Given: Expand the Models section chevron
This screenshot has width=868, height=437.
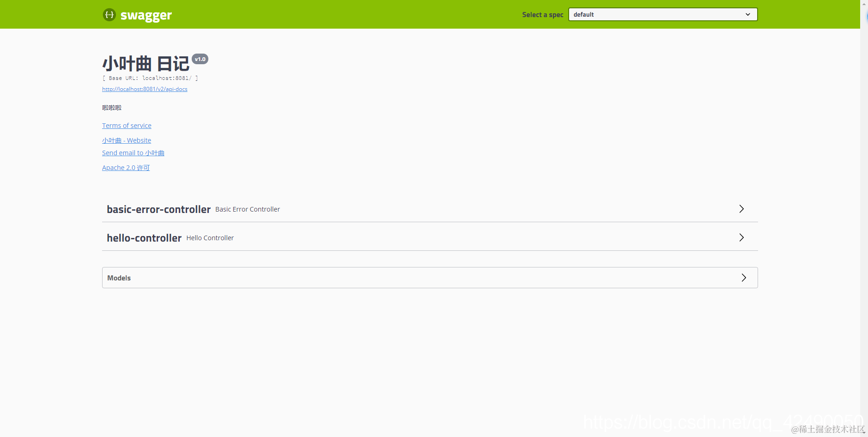Looking at the screenshot, I should click(744, 278).
